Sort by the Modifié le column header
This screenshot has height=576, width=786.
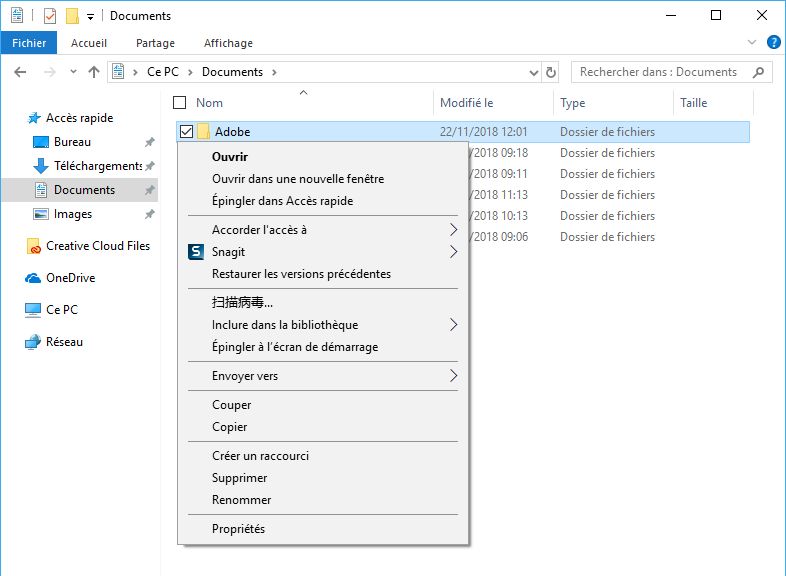tap(467, 103)
